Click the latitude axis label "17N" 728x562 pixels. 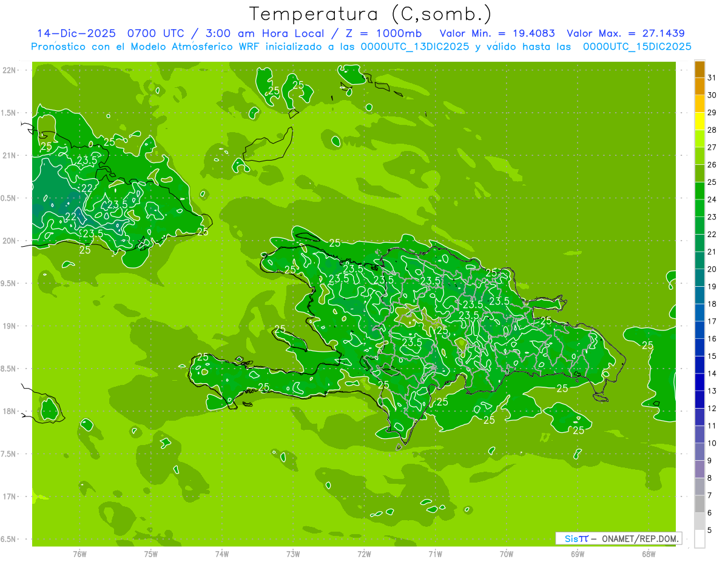(x=10, y=497)
